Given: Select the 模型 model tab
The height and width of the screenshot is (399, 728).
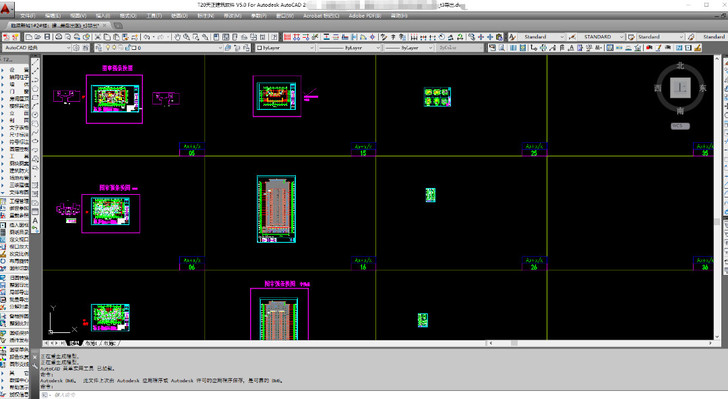Looking at the screenshot, I should (x=74, y=343).
